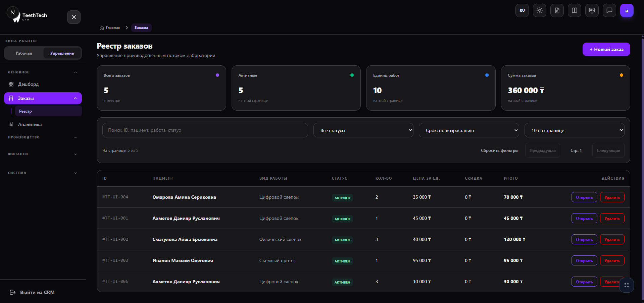Open the book/knowledge base icon
This screenshot has width=644, height=303.
(x=575, y=10)
